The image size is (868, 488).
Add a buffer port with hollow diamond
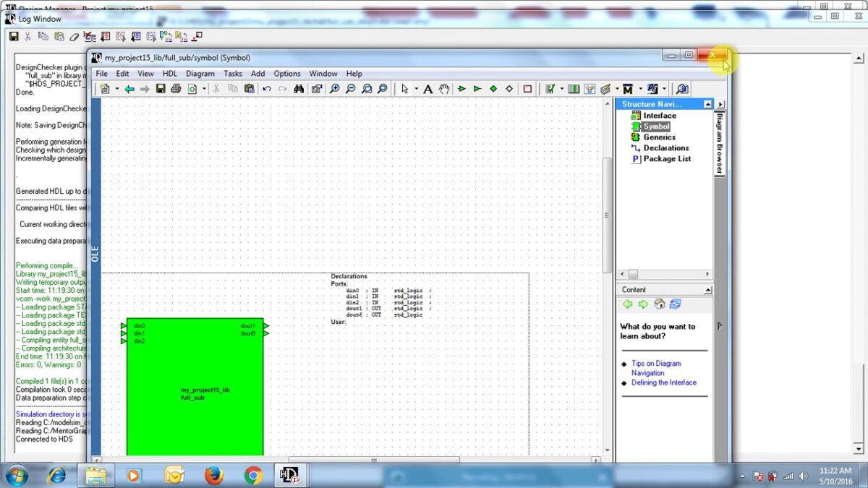coord(509,89)
